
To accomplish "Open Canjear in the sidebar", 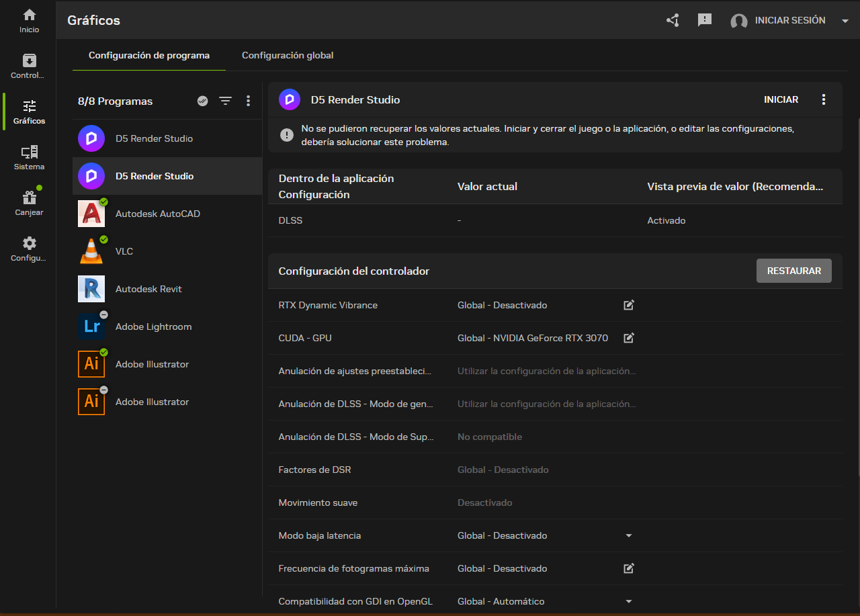I will [x=30, y=203].
